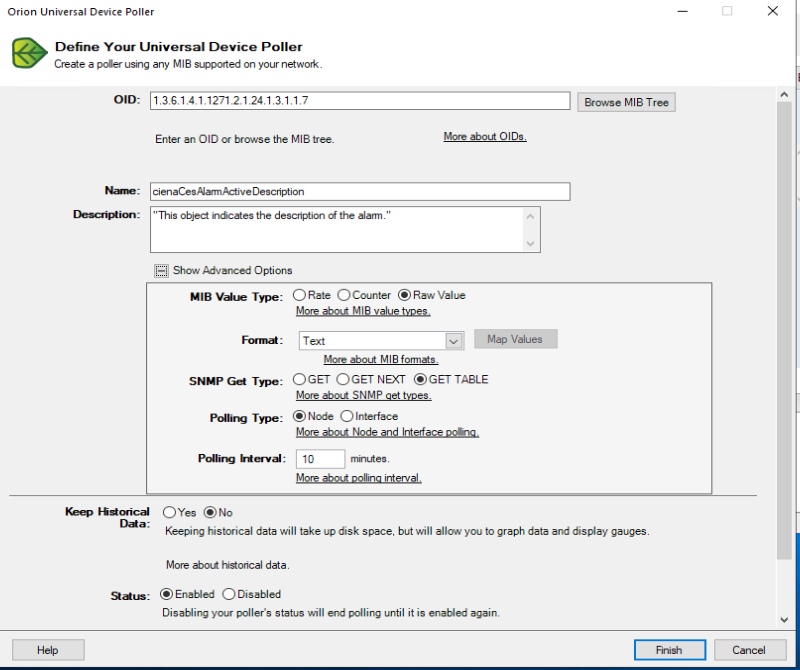The height and width of the screenshot is (670, 800).
Task: Click the Finish button
Action: [669, 650]
